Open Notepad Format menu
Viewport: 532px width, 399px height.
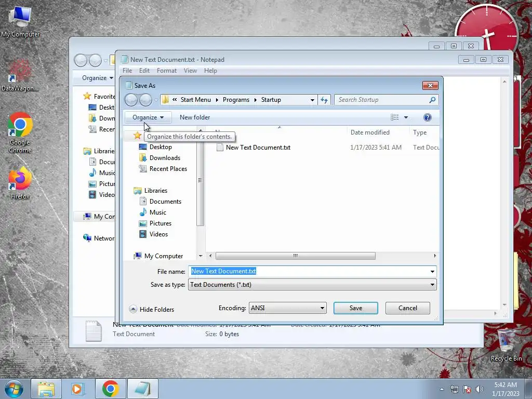coord(167,71)
